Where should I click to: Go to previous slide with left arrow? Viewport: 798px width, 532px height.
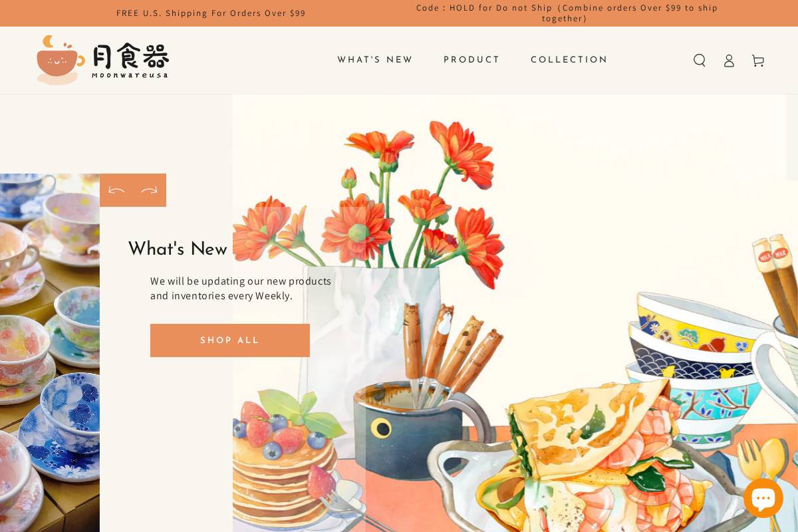click(116, 191)
